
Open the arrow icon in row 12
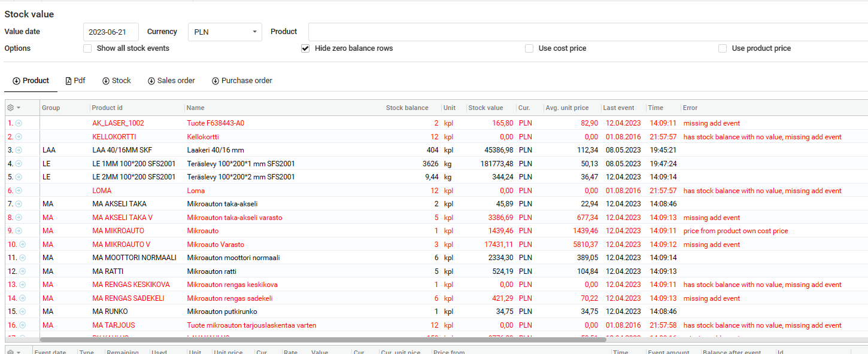point(22,271)
